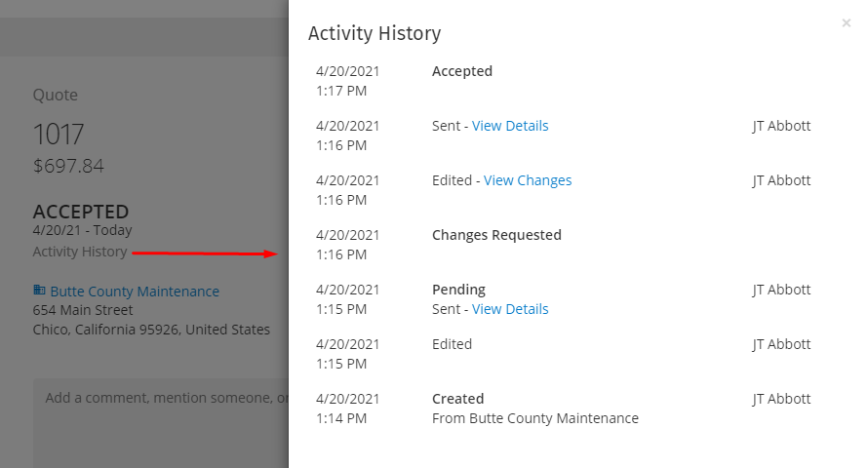
Task: Select the Created activity entry
Action: pos(457,399)
